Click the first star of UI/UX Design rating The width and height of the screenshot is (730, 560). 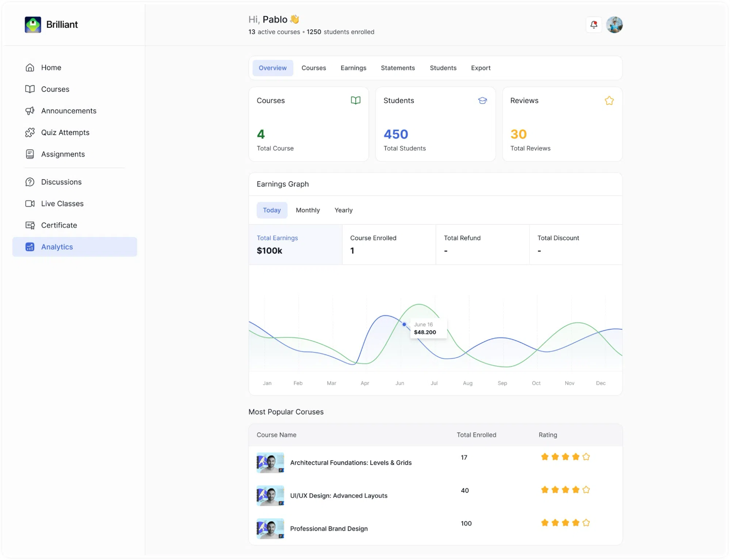click(x=544, y=490)
